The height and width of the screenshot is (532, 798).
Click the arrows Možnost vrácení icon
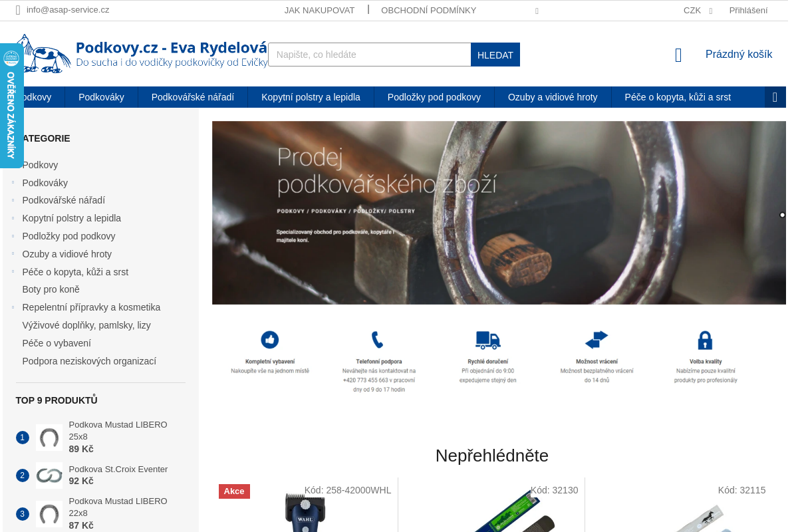tap(597, 340)
